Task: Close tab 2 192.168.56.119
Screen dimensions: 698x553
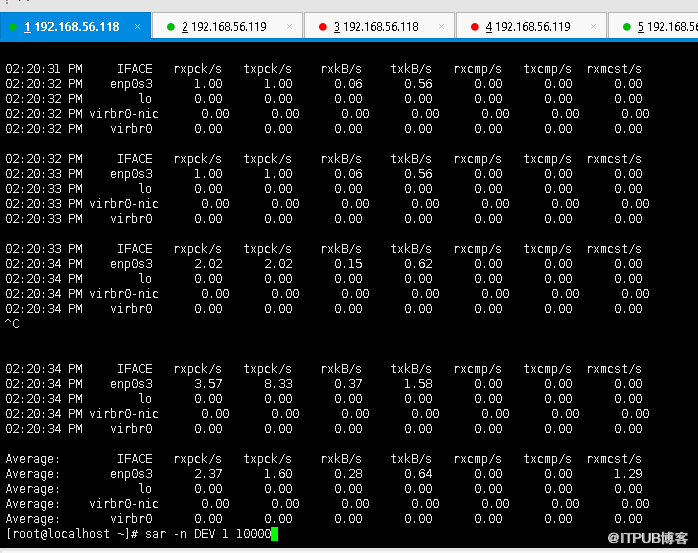Action: pos(289,27)
